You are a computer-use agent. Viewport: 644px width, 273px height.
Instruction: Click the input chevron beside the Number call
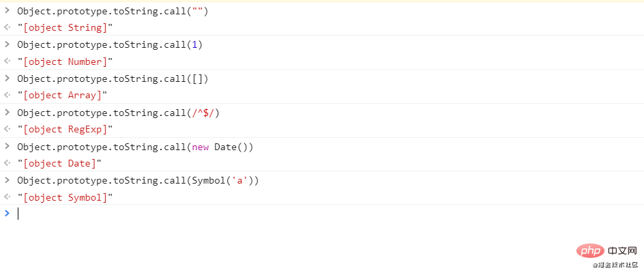[x=7, y=44]
